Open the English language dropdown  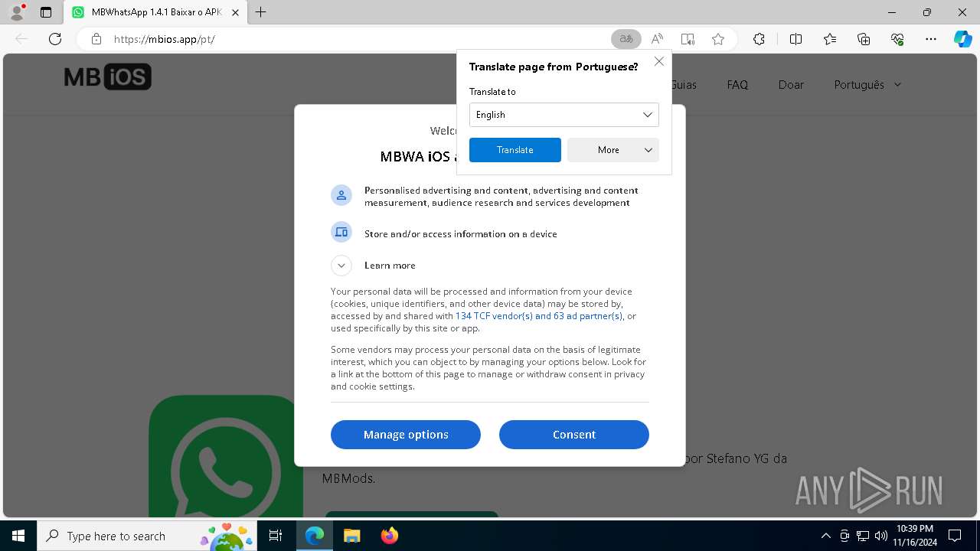[x=563, y=115]
